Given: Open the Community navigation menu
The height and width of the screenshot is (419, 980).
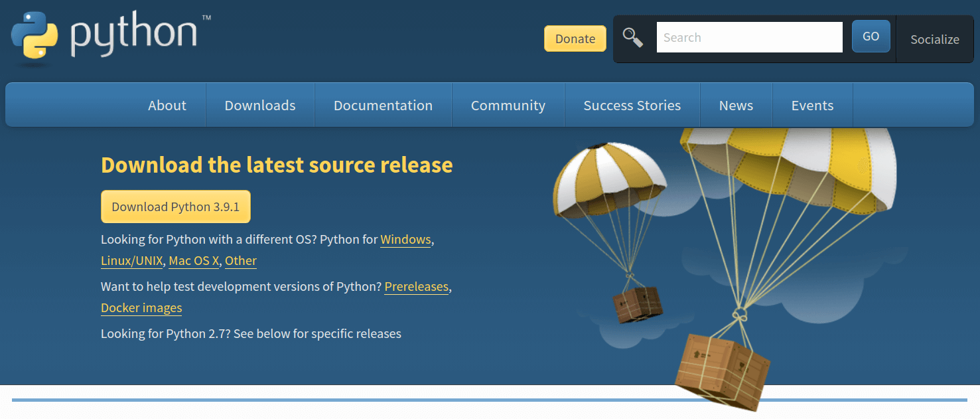Looking at the screenshot, I should (508, 105).
